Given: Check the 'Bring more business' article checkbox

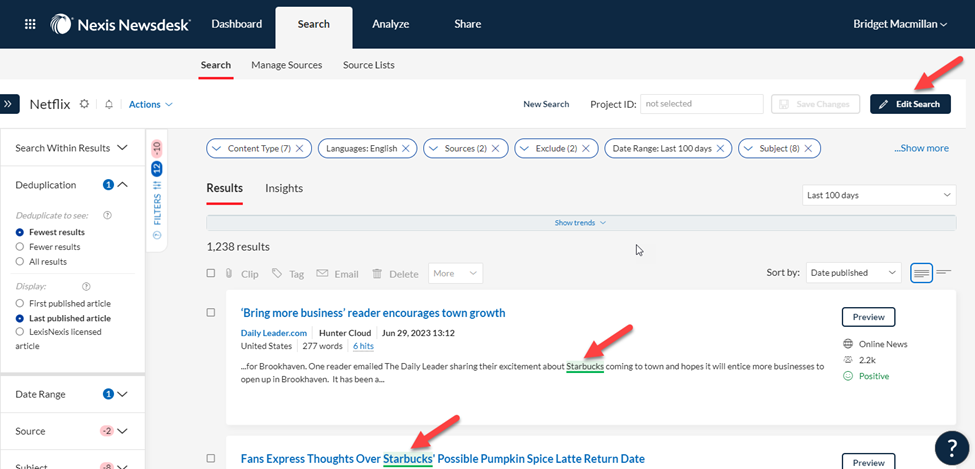Looking at the screenshot, I should pyautogui.click(x=211, y=312).
